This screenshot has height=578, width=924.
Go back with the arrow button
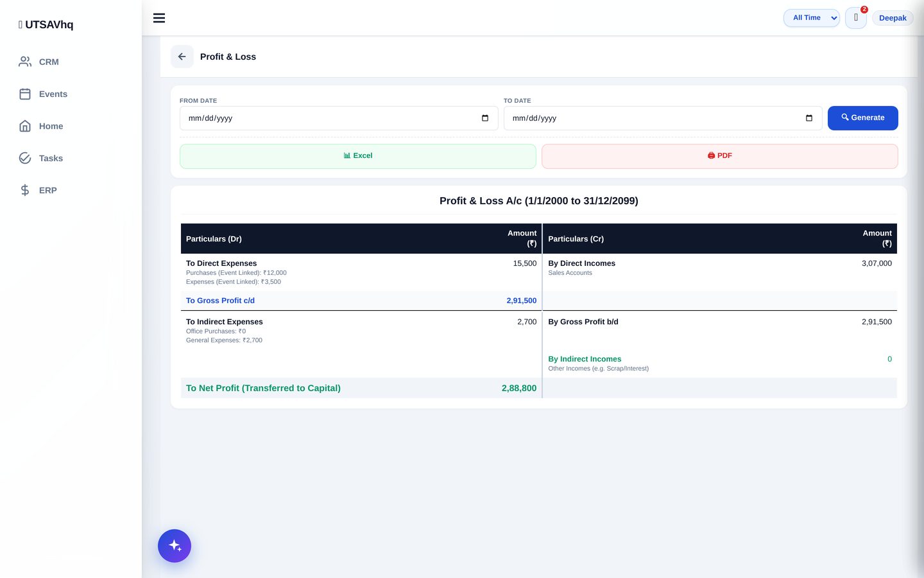coord(182,57)
